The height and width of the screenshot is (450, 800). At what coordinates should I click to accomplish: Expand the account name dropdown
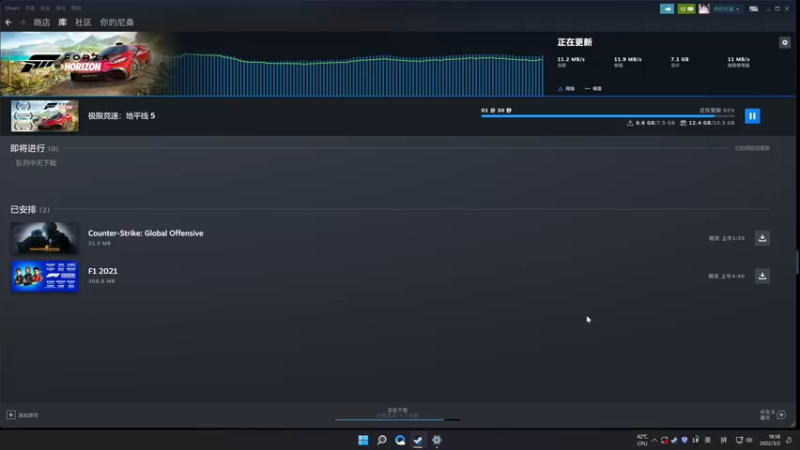pyautogui.click(x=726, y=9)
